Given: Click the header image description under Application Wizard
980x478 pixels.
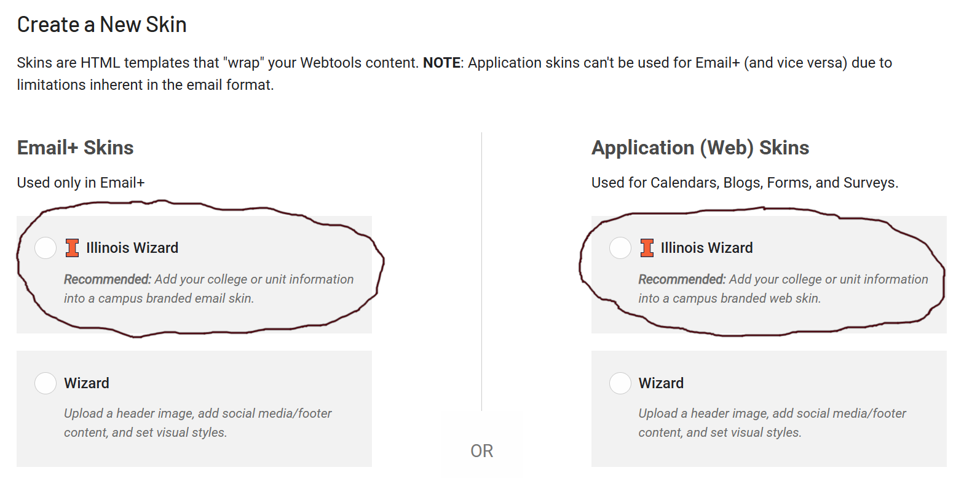Looking at the screenshot, I should 772,423.
